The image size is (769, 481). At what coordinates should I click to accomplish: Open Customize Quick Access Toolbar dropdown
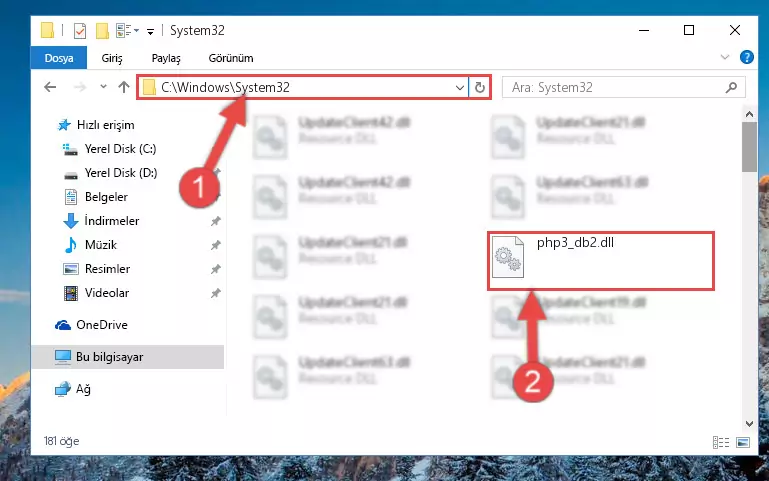pyautogui.click(x=151, y=31)
